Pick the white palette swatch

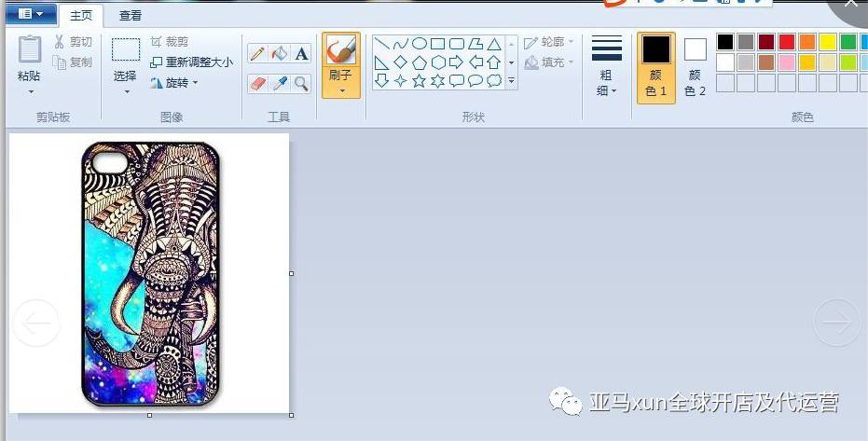tap(725, 62)
